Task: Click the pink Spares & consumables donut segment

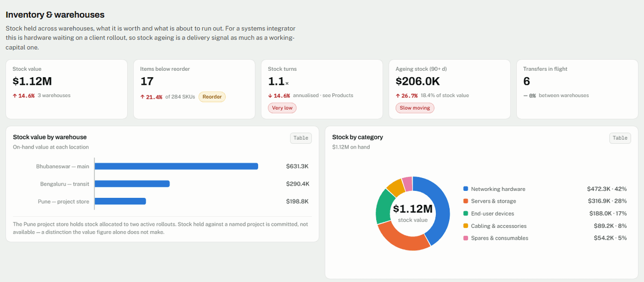Action: [x=407, y=183]
